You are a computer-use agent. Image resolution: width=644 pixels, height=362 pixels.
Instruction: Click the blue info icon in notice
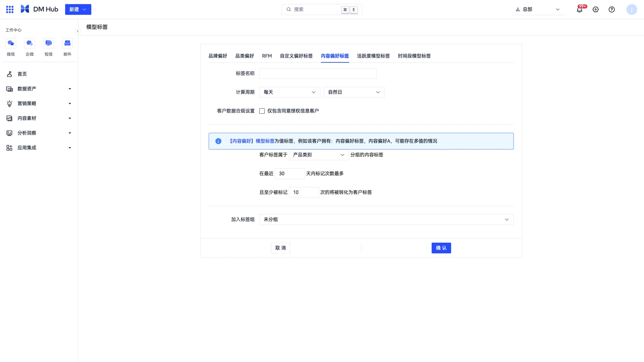[x=218, y=141]
